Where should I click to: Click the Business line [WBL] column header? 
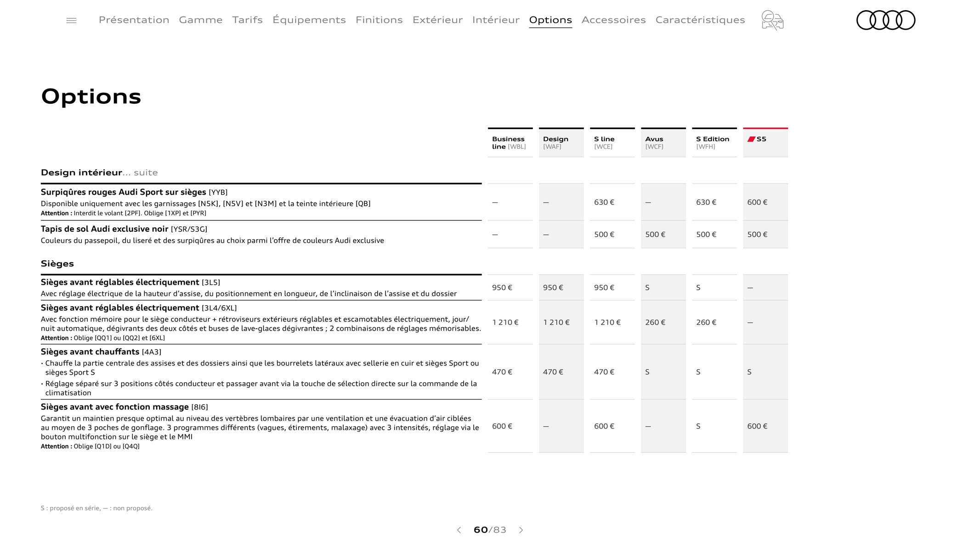pos(510,142)
